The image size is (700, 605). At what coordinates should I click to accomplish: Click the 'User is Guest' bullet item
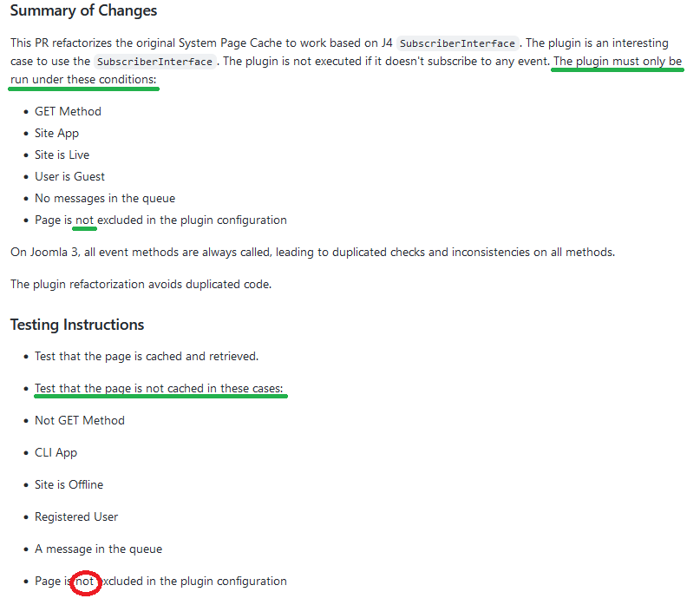coord(69,176)
